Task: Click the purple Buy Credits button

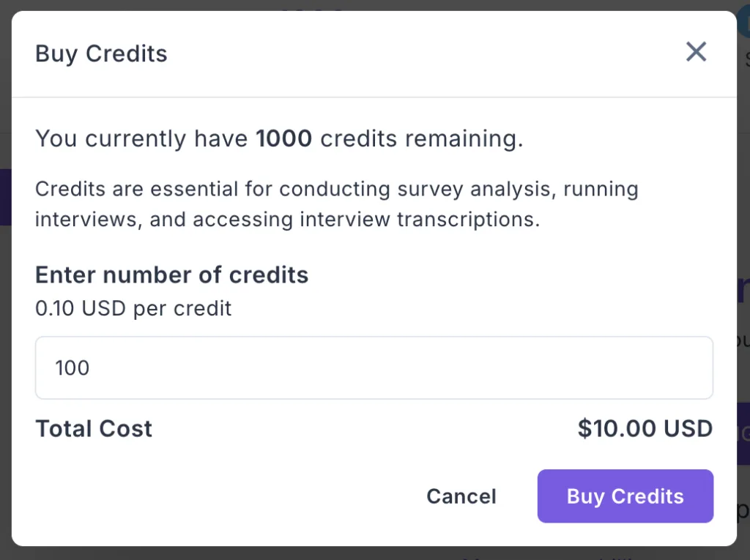Action: click(625, 496)
